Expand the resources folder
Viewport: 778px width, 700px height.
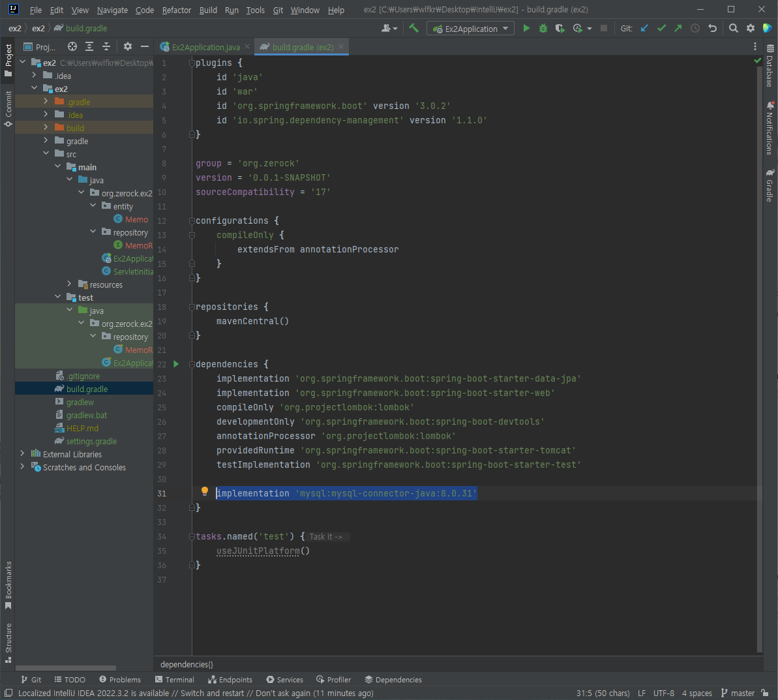[70, 284]
